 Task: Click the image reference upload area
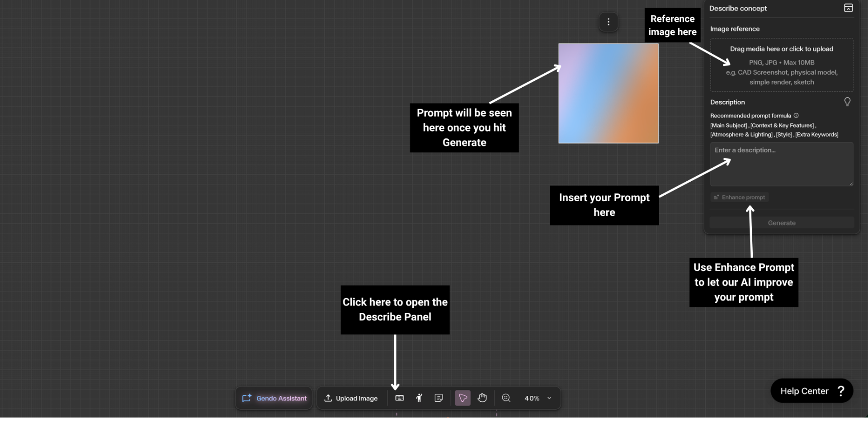click(781, 65)
